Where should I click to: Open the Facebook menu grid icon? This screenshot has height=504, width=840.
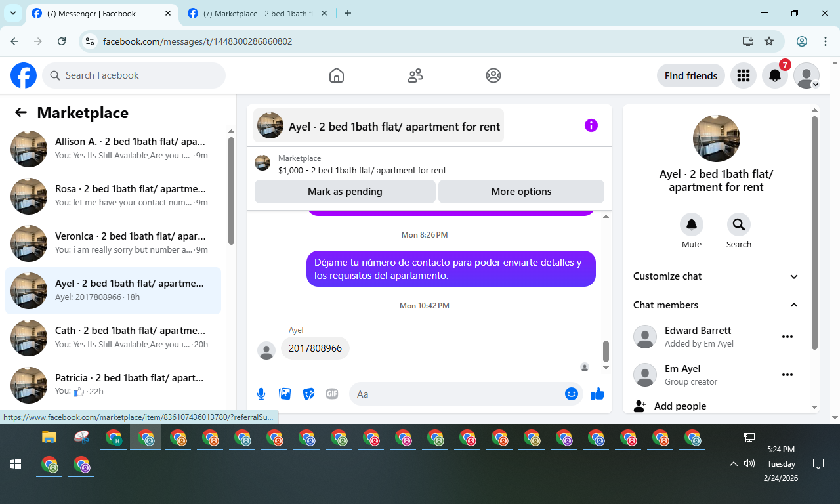(x=744, y=75)
